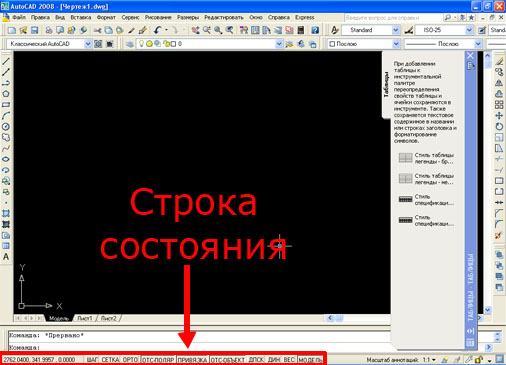The width and height of the screenshot is (506, 365).
Task: Click the blue Help question mark icon
Action: pyautogui.click(x=315, y=30)
